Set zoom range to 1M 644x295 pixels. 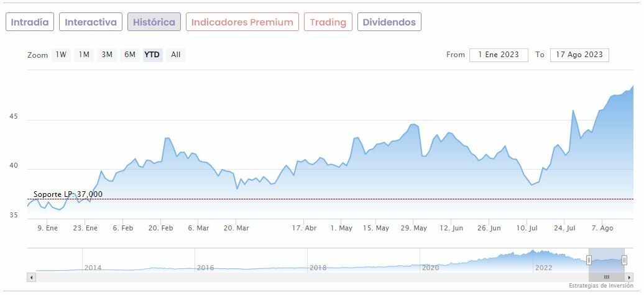pos(84,55)
